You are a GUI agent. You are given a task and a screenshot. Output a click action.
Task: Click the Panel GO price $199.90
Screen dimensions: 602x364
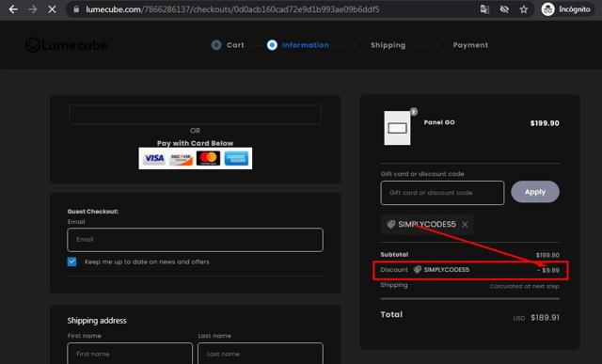point(545,123)
